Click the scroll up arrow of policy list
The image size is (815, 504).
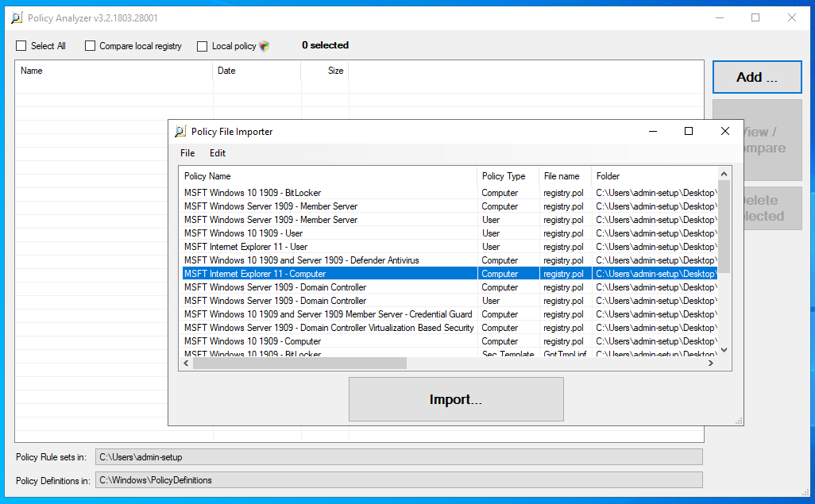point(724,174)
